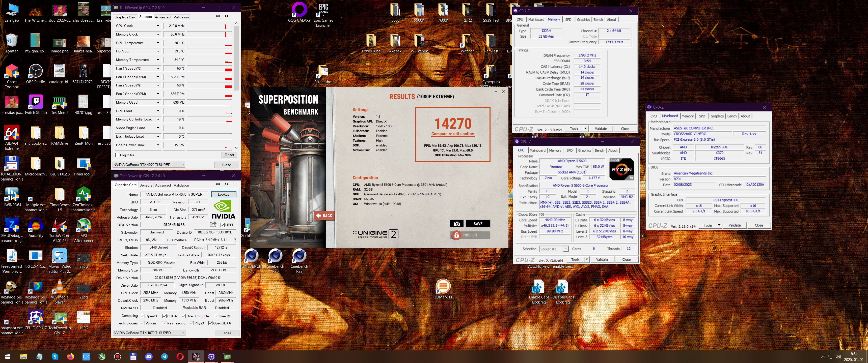Click the PUBLISH locked button in Superposition

click(x=470, y=235)
